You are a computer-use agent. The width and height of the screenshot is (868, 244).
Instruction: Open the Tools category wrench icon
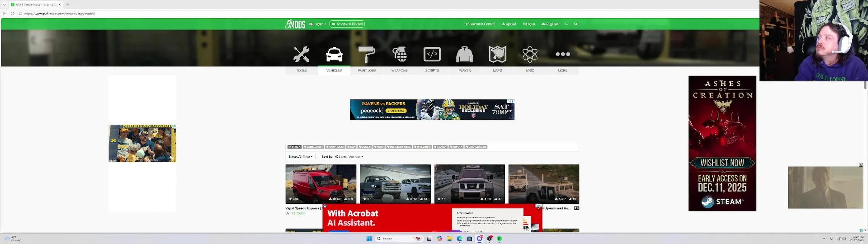[301, 54]
